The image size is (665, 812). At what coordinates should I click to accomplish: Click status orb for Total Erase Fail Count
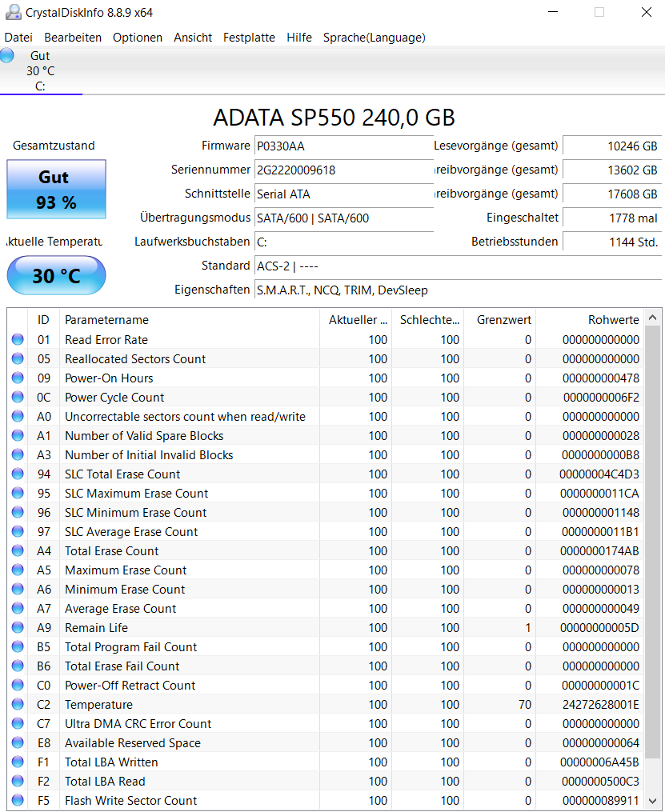click(x=18, y=666)
